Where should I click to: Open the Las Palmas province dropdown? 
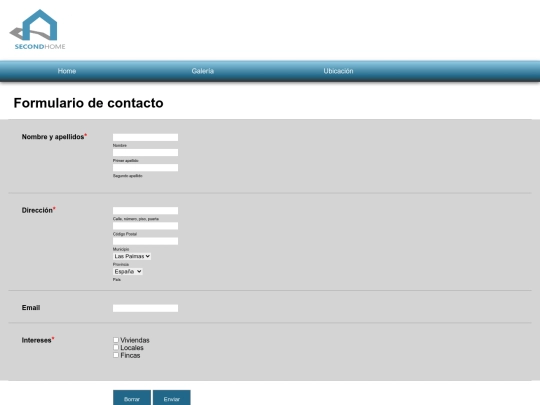pos(132,256)
